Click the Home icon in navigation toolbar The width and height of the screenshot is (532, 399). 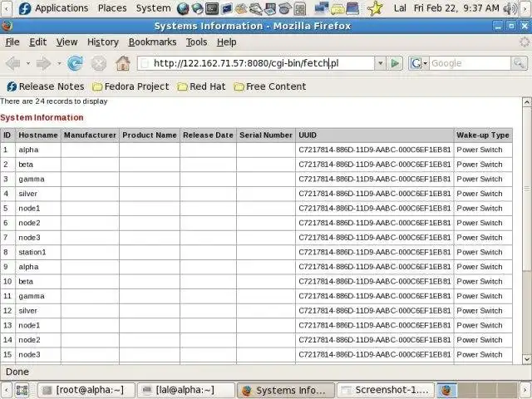(123, 63)
